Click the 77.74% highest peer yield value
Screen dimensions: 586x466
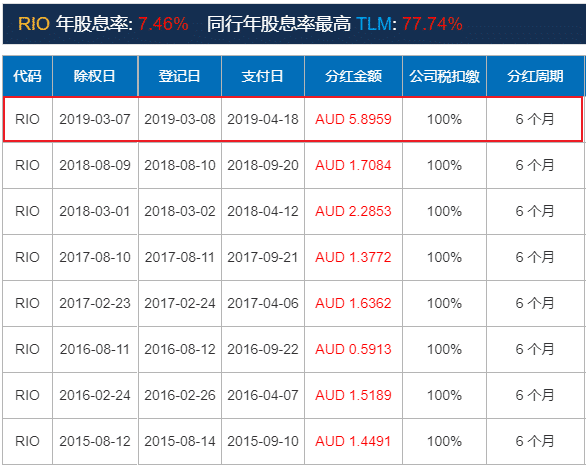pos(432,24)
